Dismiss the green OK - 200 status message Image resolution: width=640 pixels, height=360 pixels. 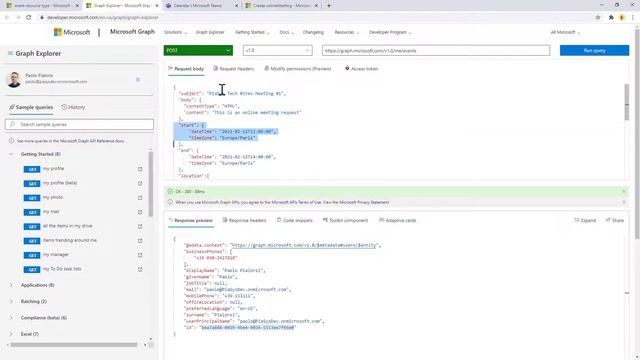tap(624, 191)
